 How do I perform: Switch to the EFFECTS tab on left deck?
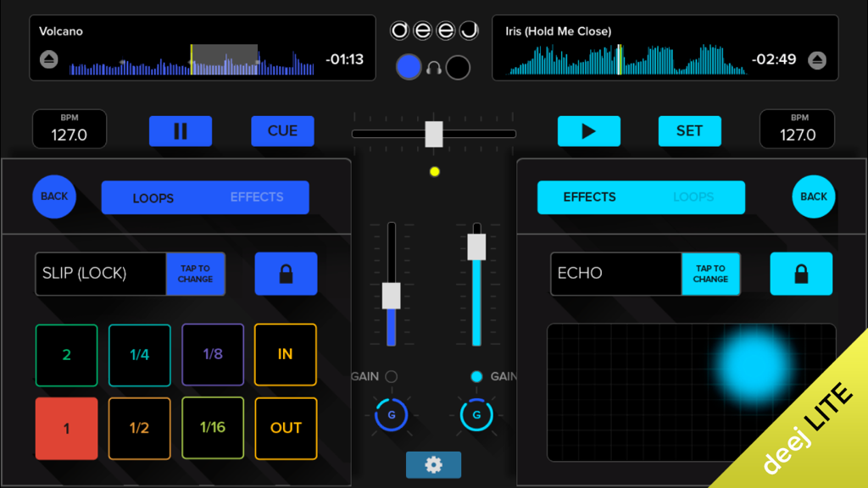[259, 197]
